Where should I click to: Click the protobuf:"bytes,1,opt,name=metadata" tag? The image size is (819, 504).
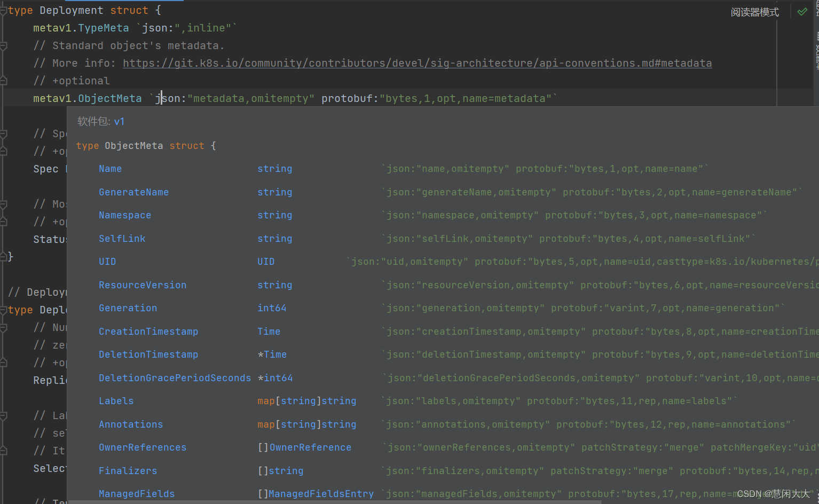[436, 99]
